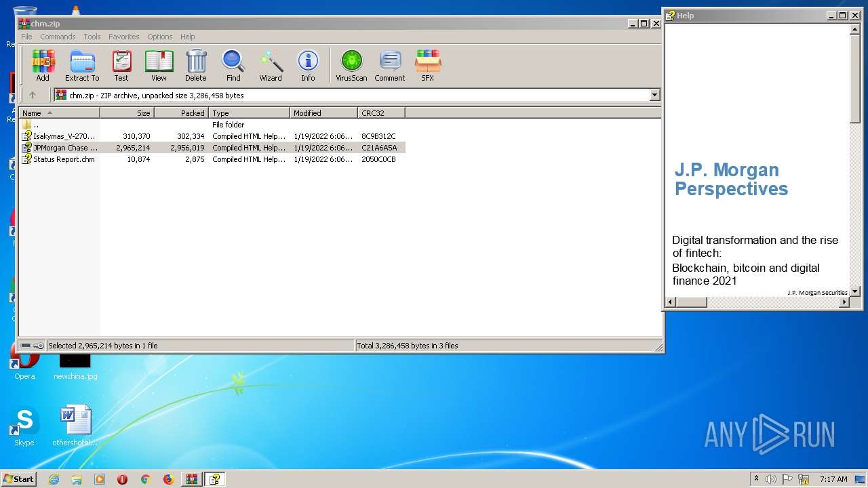Open Windows Explorer taskbar icon
This screenshot has width=868, height=488.
77,479
